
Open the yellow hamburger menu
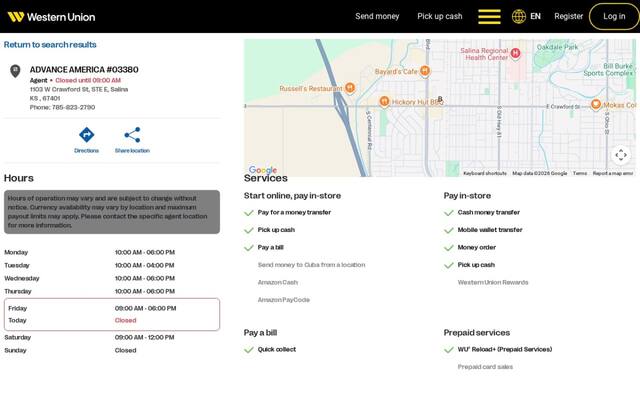click(489, 17)
